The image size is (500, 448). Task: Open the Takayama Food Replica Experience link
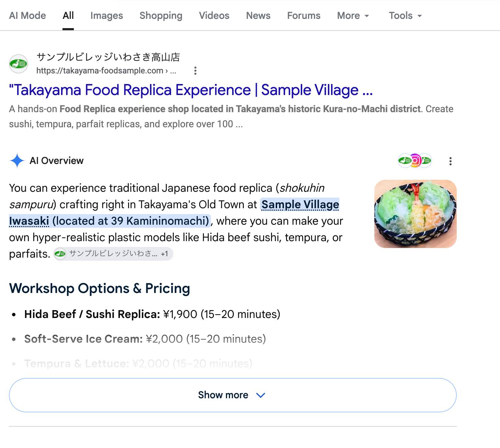191,90
